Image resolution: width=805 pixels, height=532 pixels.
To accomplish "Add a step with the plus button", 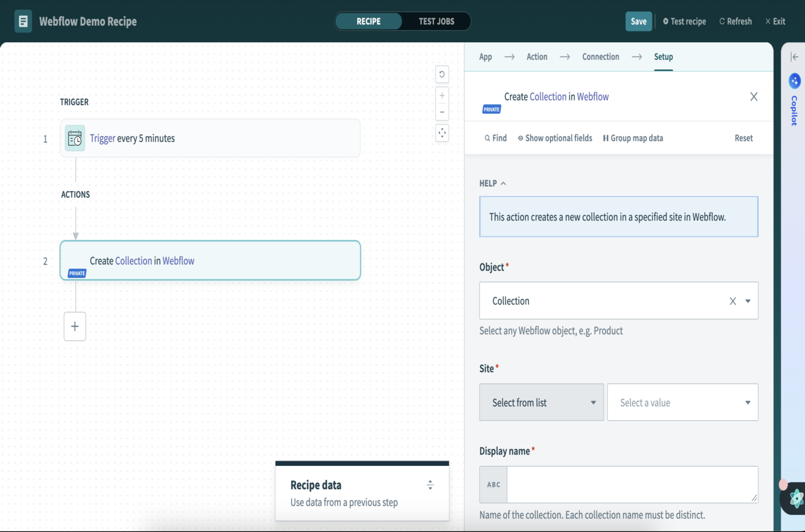I will tap(75, 326).
